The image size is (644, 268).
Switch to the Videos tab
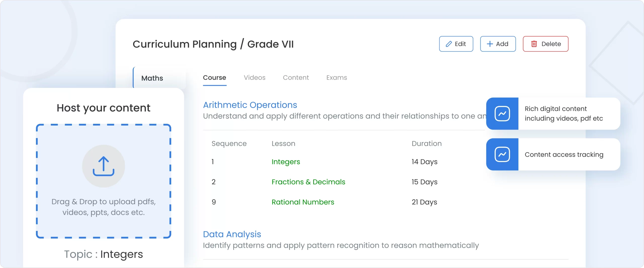pyautogui.click(x=255, y=78)
